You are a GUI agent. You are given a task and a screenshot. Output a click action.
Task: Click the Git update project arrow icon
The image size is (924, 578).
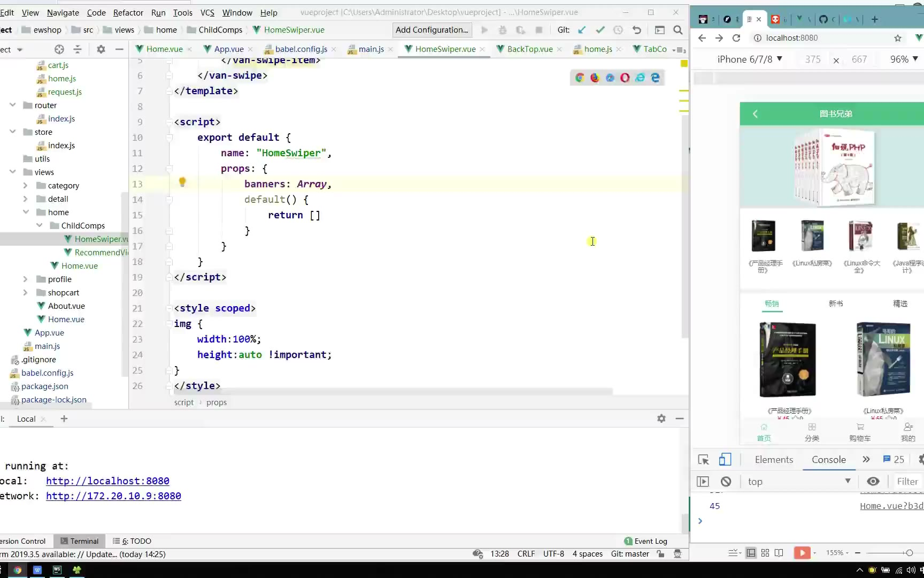click(582, 30)
